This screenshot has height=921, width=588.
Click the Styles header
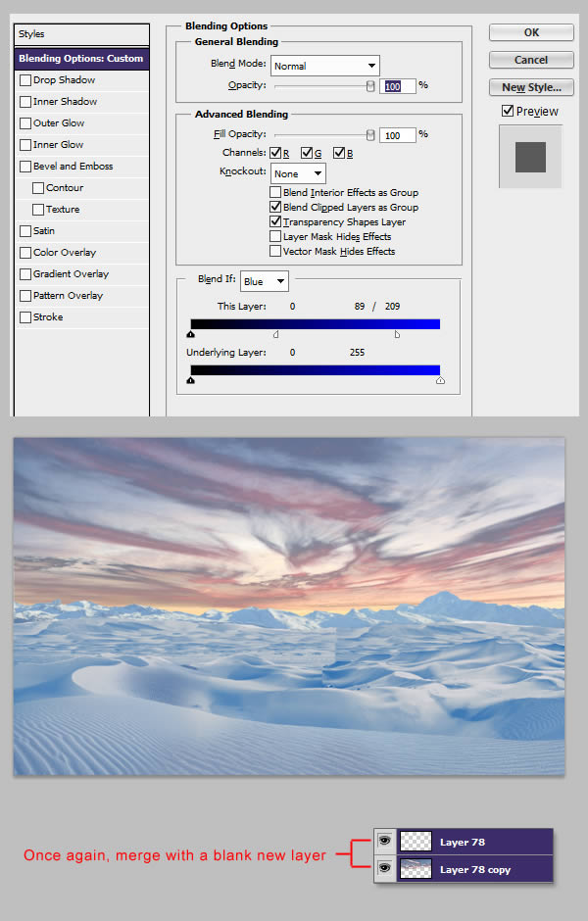pos(81,34)
